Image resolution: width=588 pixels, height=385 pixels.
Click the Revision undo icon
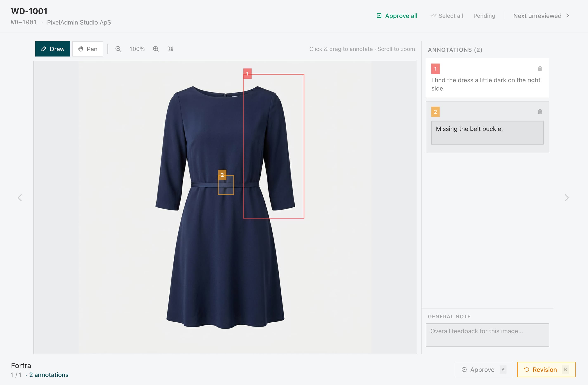[x=527, y=370]
